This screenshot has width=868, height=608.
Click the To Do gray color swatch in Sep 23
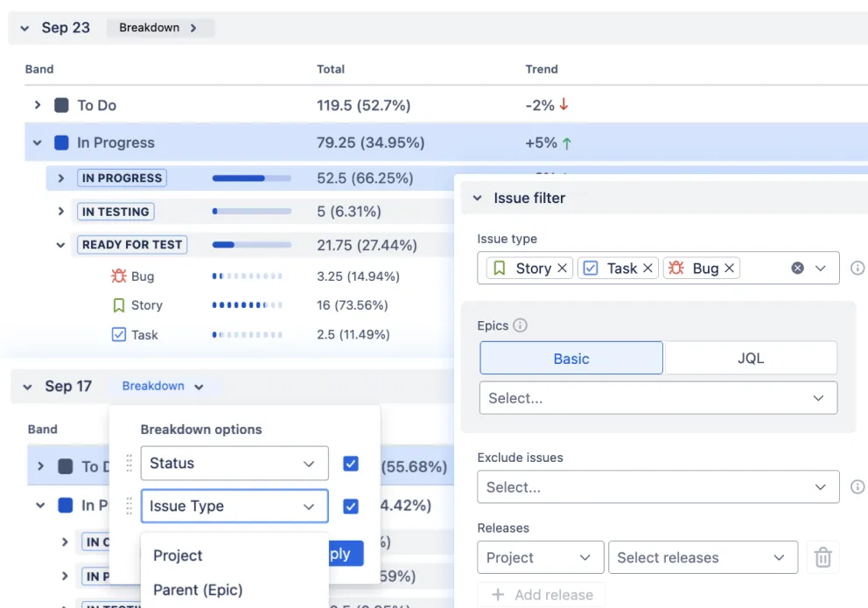coord(61,105)
